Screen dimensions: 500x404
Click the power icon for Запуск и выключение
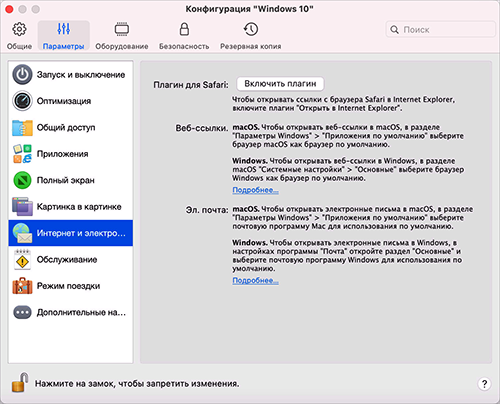[22, 74]
